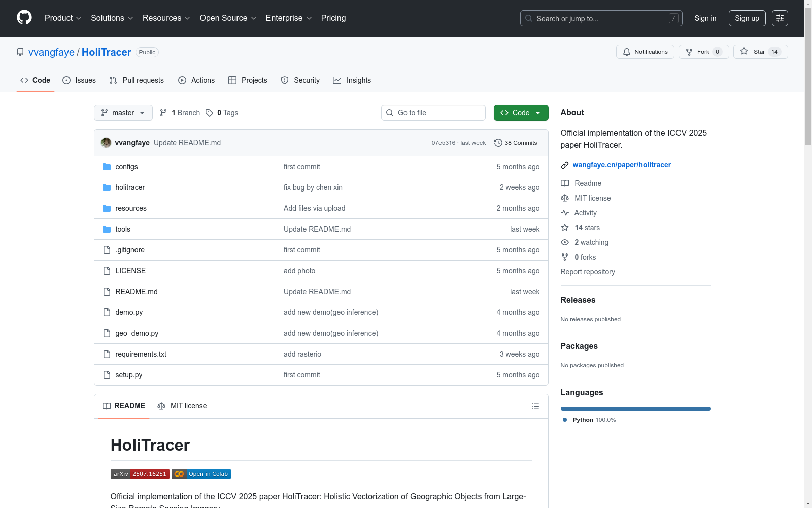The image size is (812, 508).
Task: Click the setup.py file icon
Action: tap(107, 375)
